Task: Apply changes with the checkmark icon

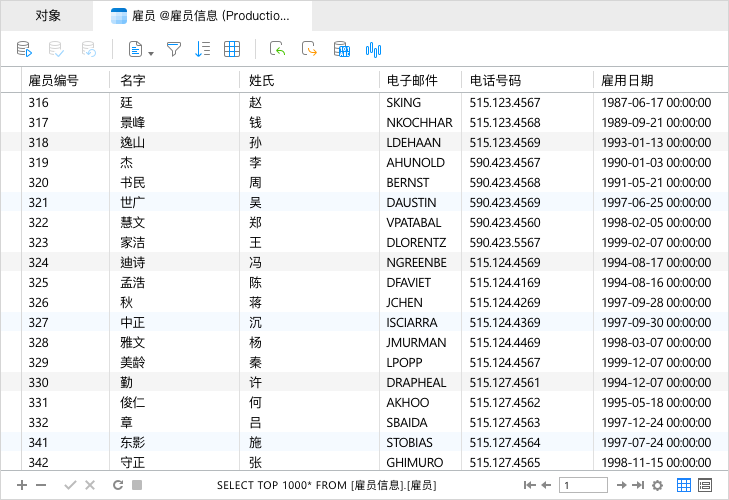Action: click(x=70, y=485)
